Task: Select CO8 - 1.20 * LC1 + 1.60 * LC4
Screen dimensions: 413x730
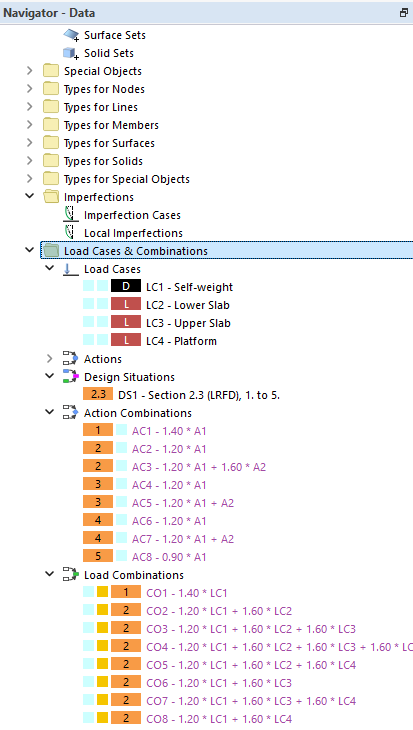Action: click(219, 719)
